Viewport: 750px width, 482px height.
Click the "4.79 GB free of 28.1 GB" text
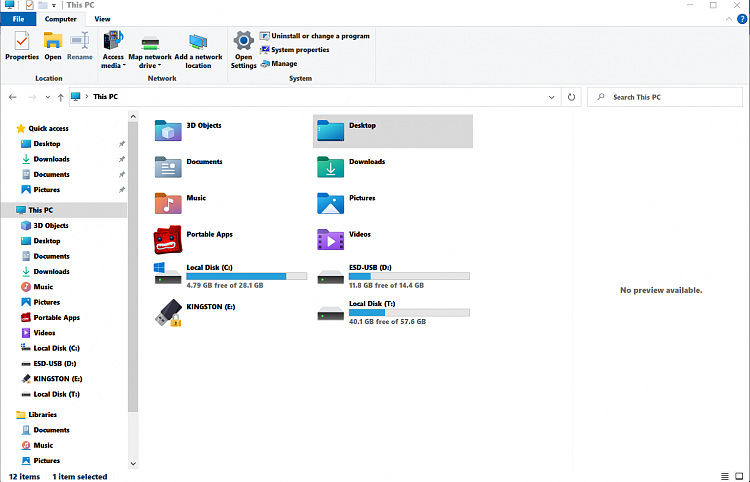tap(225, 285)
